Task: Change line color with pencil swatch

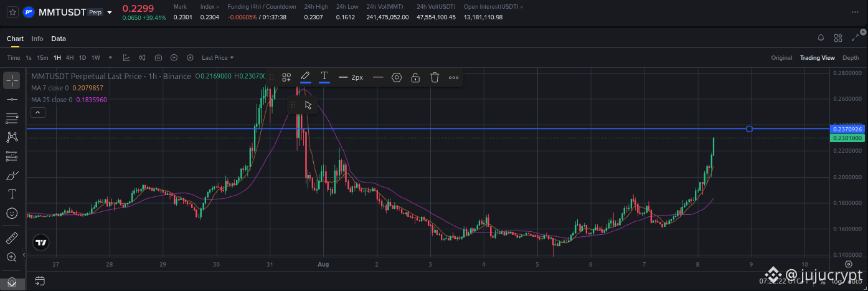Action: [305, 77]
